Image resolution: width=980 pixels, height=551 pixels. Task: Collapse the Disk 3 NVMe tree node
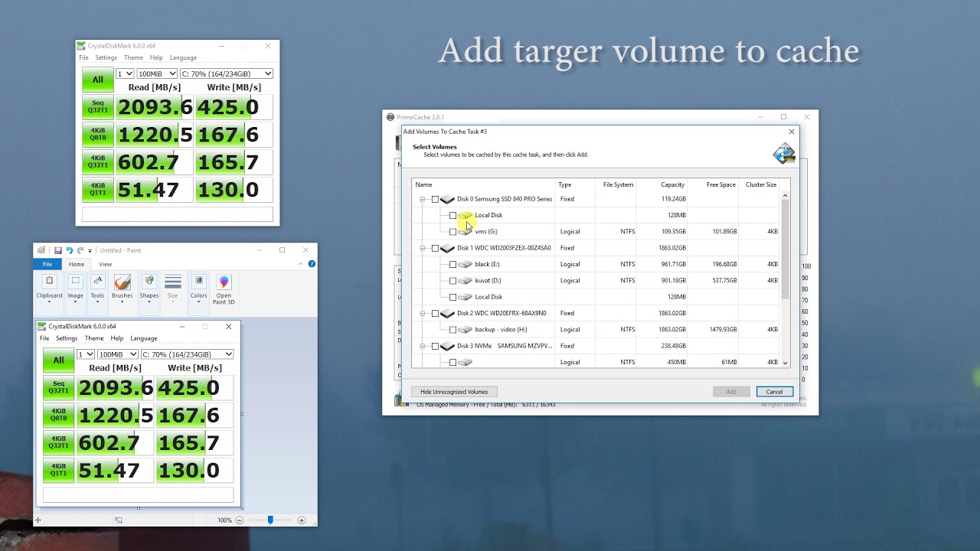click(x=422, y=346)
